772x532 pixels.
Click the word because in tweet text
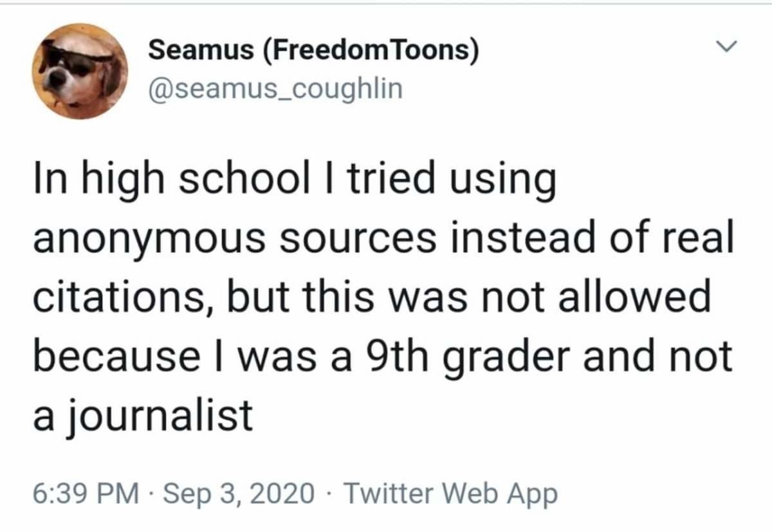point(116,356)
